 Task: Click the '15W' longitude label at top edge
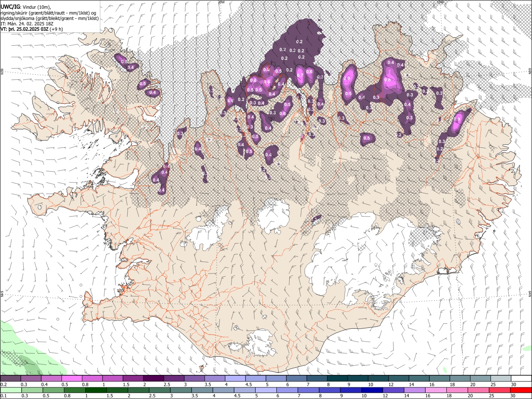click(441, 2)
